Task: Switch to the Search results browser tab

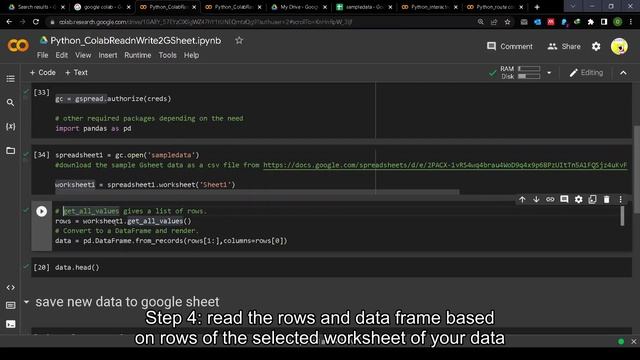Action: 36,7
